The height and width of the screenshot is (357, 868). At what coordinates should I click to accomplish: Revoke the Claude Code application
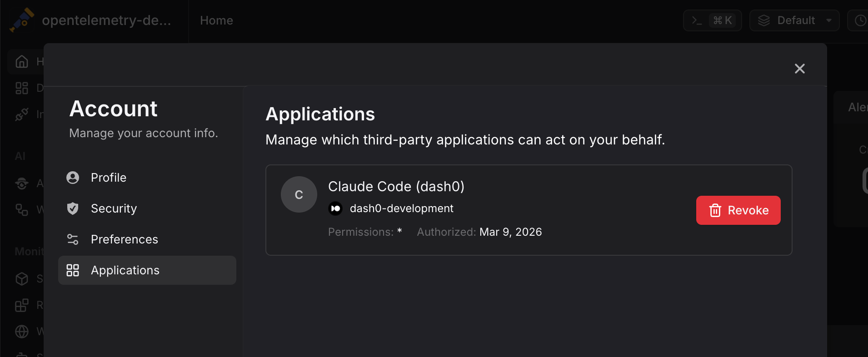pos(738,210)
